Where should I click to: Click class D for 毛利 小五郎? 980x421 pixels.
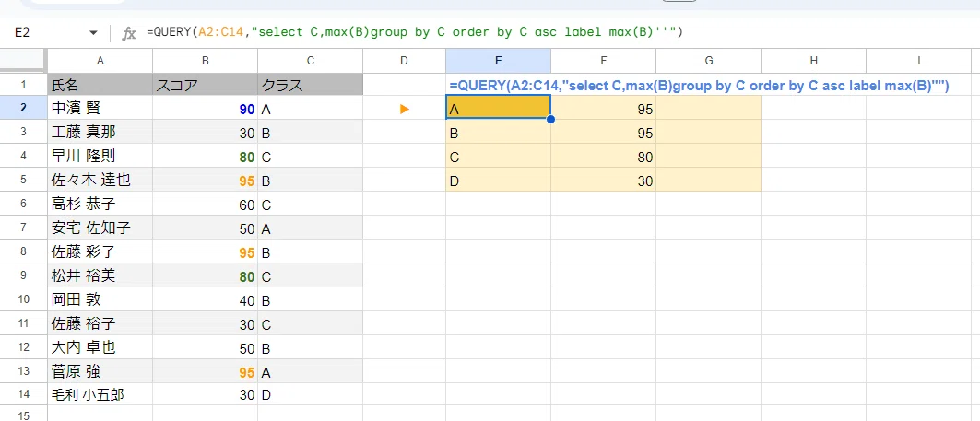(310, 395)
